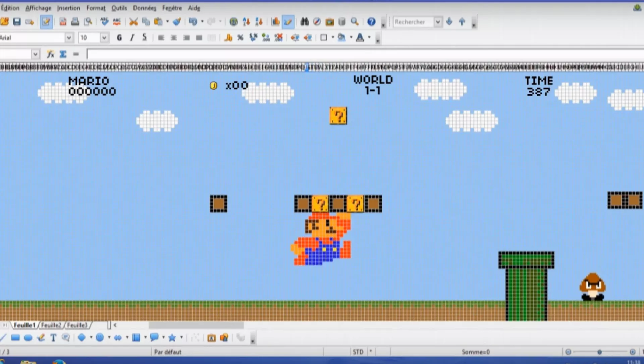The image size is (644, 364).
Task: Click the Function equals icon
Action: coord(76,54)
